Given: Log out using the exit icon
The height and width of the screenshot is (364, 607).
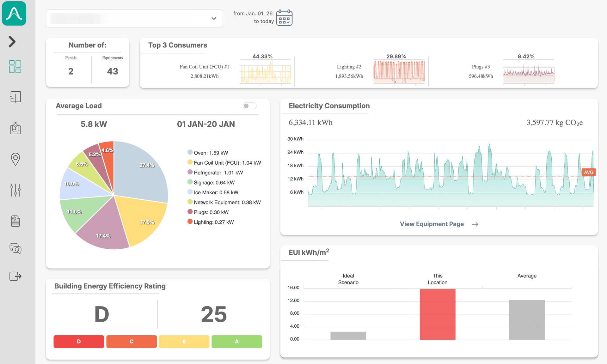Looking at the screenshot, I should tap(15, 276).
